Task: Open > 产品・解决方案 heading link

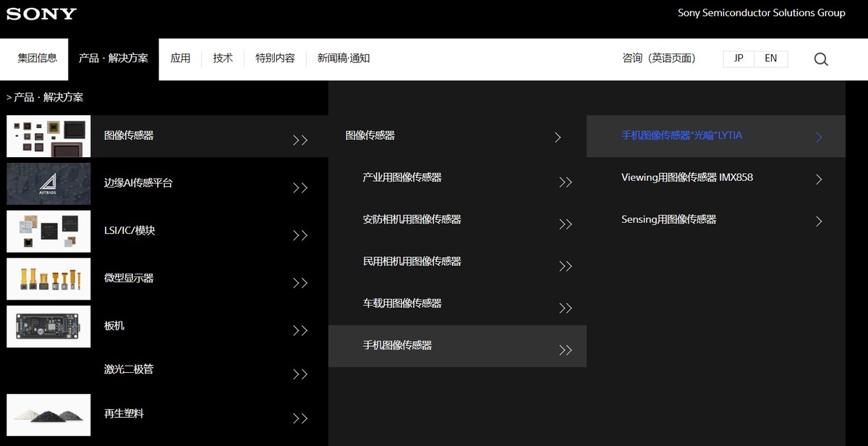Action: (45, 97)
